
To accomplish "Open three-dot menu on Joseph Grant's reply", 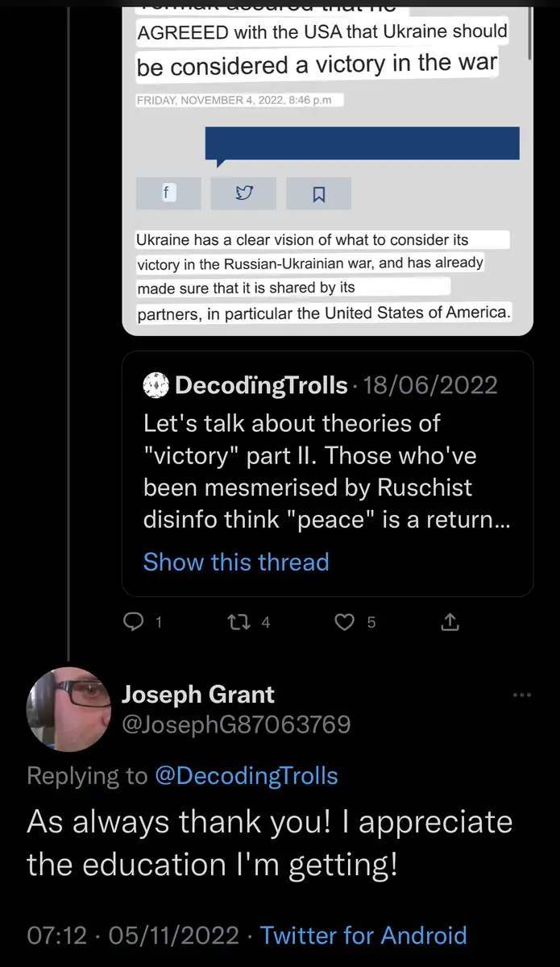I will [522, 695].
